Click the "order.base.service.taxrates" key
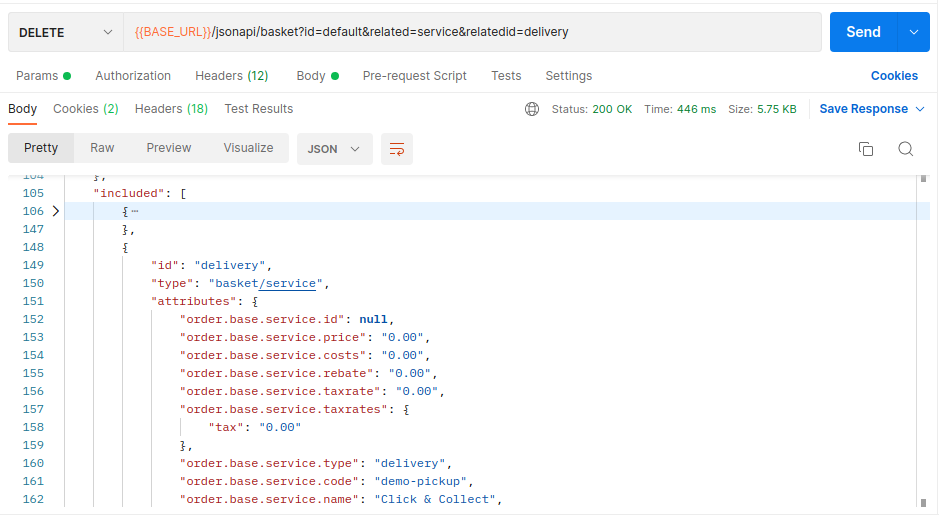Viewport: 939px width, 517px height. point(284,409)
